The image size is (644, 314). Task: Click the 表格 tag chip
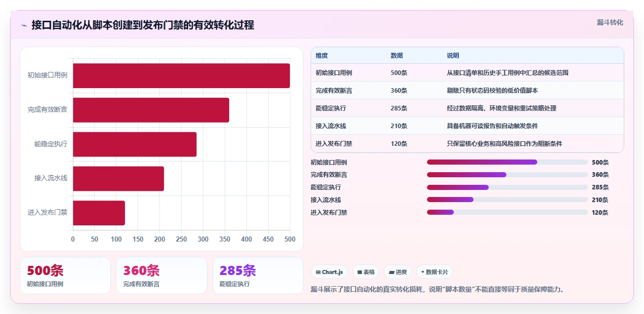366,272
